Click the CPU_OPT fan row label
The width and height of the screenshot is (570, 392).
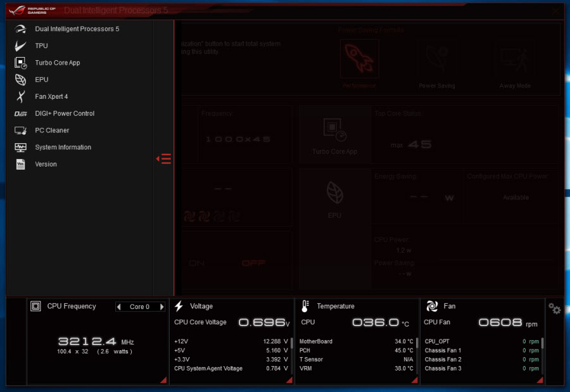437,341
